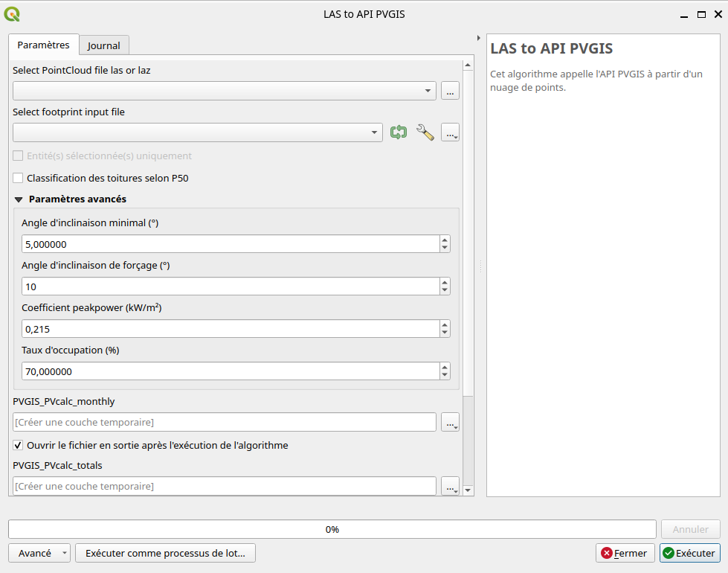The image size is (728, 573).
Task: Collapse the Paramètres avancés section
Action: tap(19, 199)
